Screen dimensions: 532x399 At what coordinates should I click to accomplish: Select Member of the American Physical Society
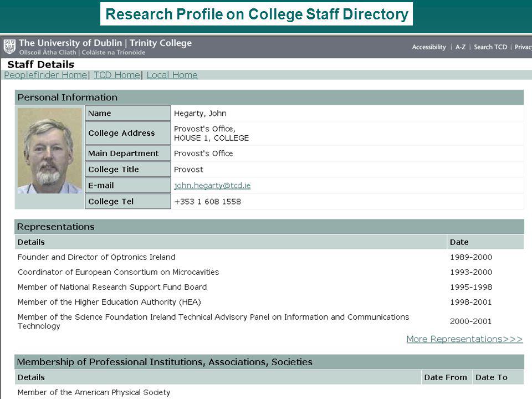[x=94, y=392]
